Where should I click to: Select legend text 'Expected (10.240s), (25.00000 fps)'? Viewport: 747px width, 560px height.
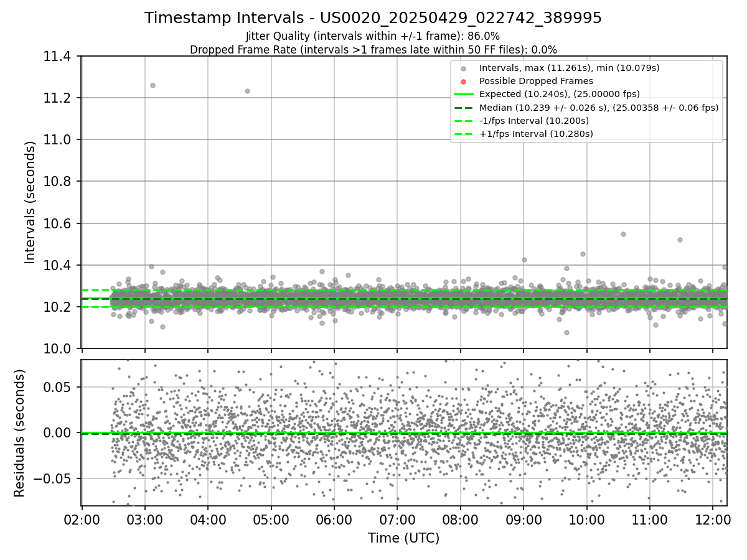coord(560,94)
